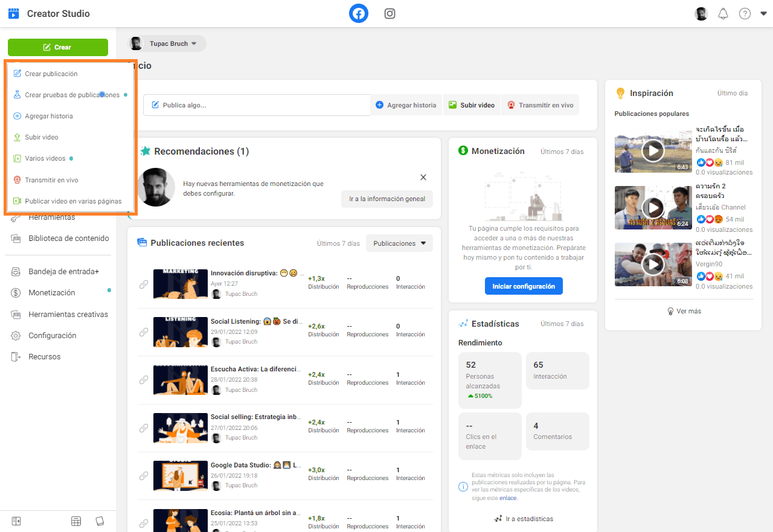Viewport: 773px width, 532px height.
Task: Open the Facebook icon in the top bar
Action: pyautogui.click(x=358, y=13)
